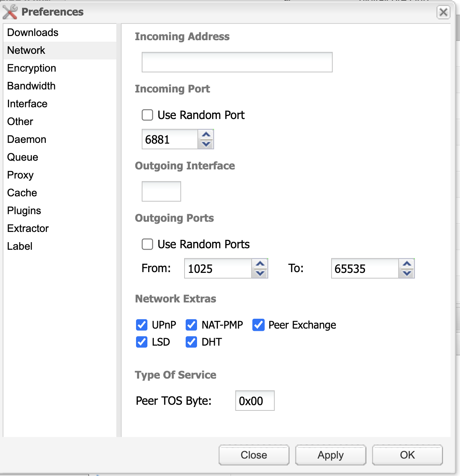The width and height of the screenshot is (460, 476).
Task: Lower the outgoing To port value
Action: coord(407,273)
